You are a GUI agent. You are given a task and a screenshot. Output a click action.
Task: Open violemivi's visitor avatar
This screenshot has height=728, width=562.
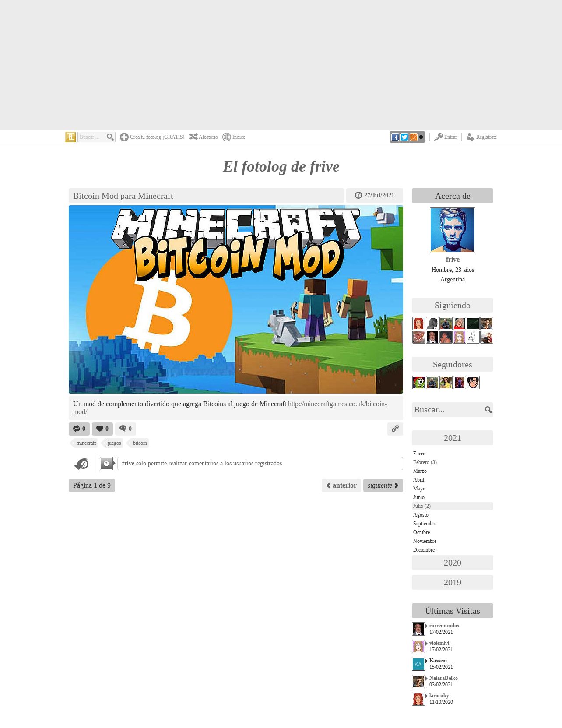[418, 647]
